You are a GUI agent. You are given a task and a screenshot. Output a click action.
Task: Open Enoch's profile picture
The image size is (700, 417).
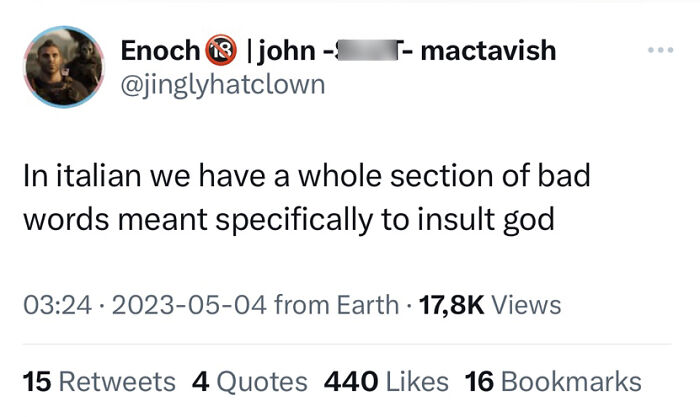click(x=64, y=67)
